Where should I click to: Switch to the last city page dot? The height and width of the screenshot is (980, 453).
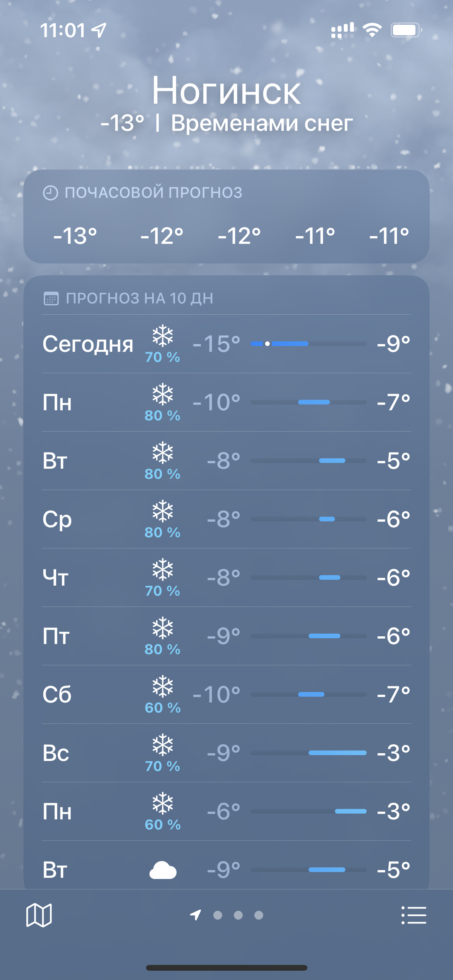(x=259, y=915)
